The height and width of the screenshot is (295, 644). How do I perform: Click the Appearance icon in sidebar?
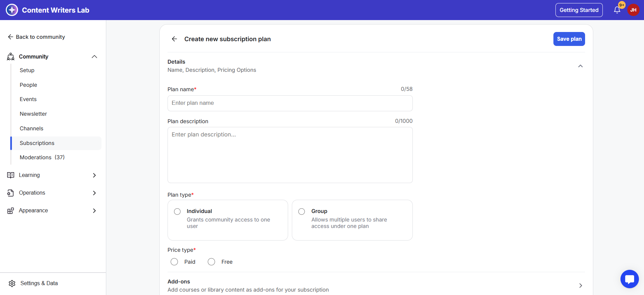click(x=11, y=211)
